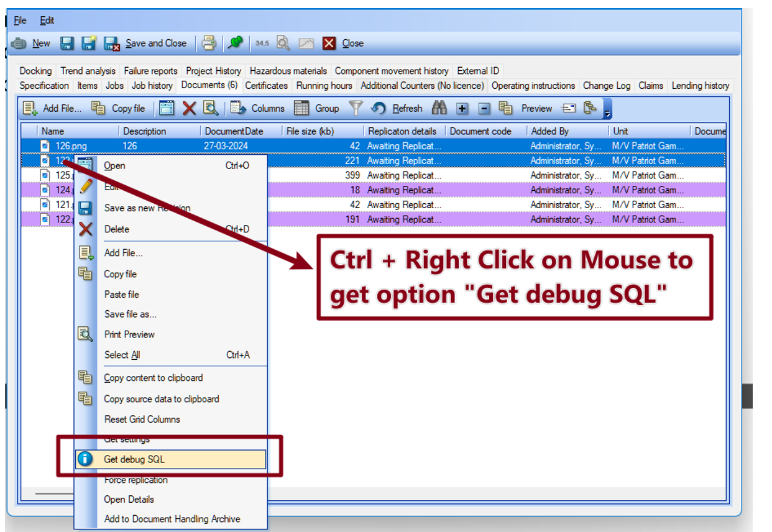The height and width of the screenshot is (532, 772).
Task: Open the Trend analysis tab
Action: pyautogui.click(x=88, y=71)
